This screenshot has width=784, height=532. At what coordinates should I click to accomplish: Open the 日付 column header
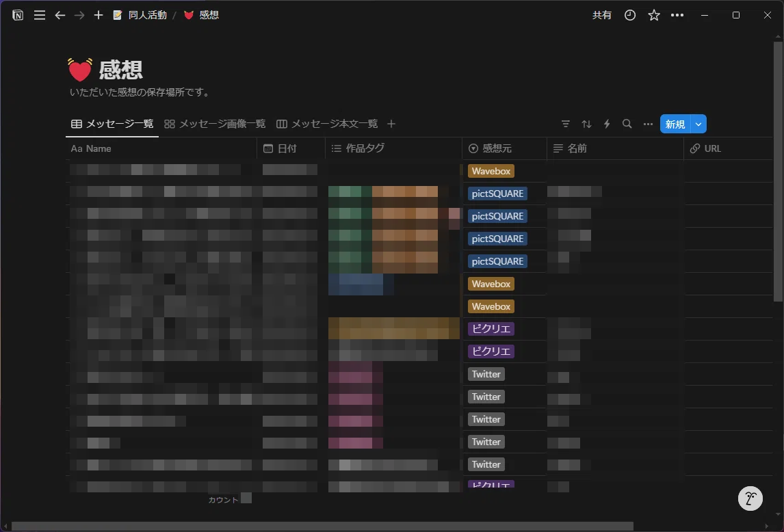pos(291,148)
